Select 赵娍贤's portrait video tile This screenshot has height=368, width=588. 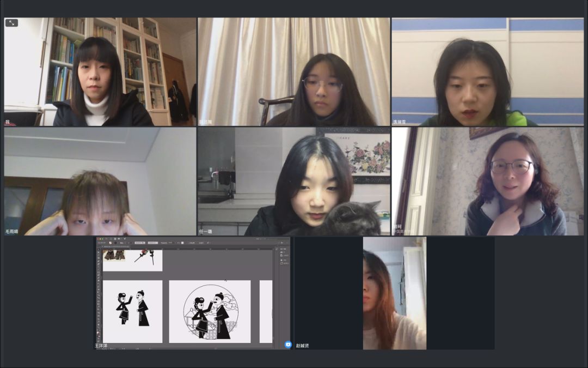click(x=394, y=293)
